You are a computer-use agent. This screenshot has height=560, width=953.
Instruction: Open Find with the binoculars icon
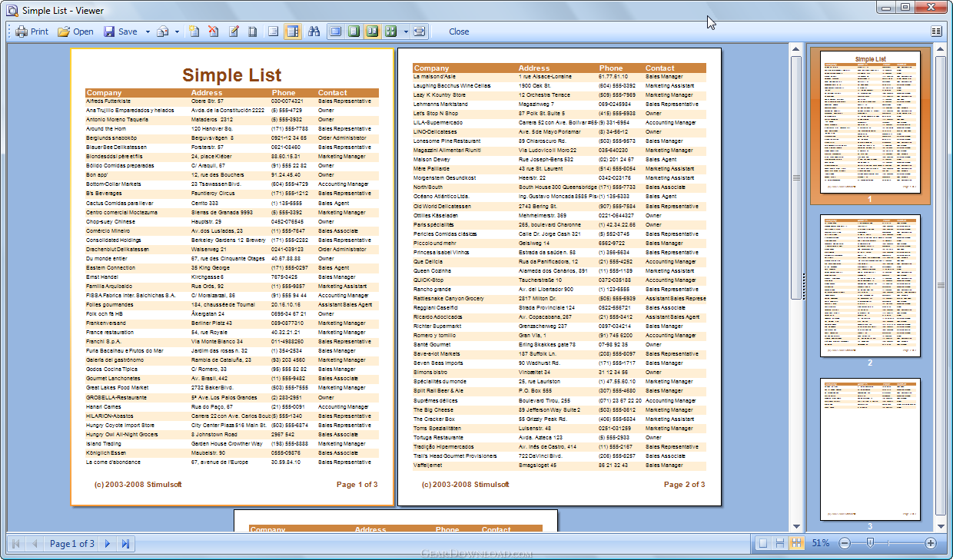[313, 31]
